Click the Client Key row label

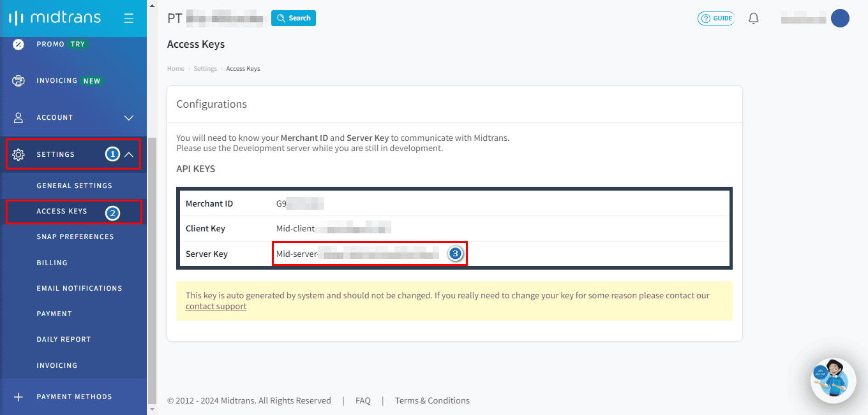pyautogui.click(x=206, y=228)
